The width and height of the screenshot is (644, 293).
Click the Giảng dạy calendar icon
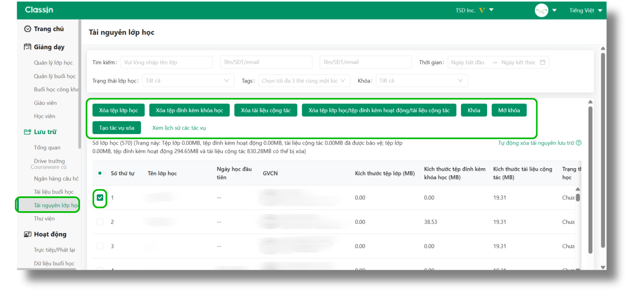27,47
